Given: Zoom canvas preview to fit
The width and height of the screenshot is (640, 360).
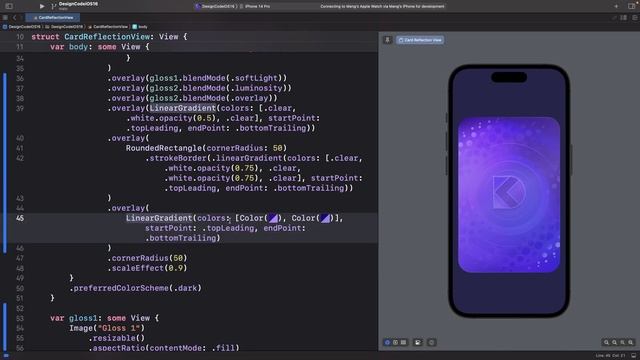Looking at the screenshot, I should click(x=622, y=342).
